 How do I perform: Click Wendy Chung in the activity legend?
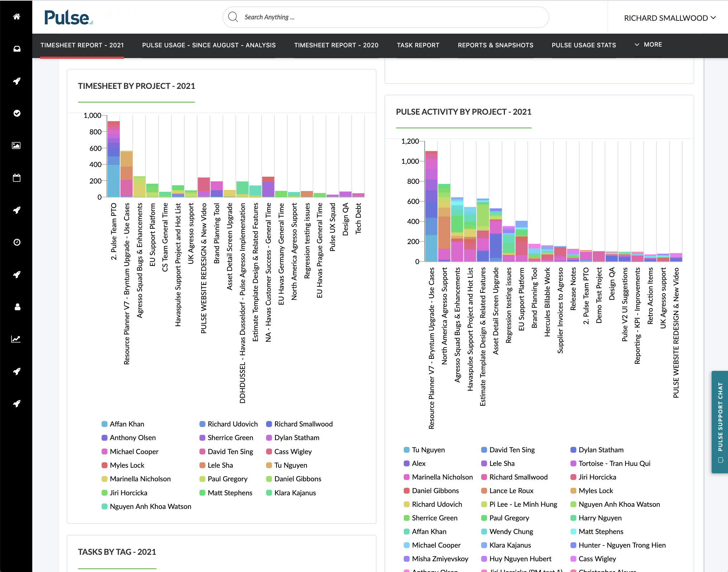coord(507,532)
